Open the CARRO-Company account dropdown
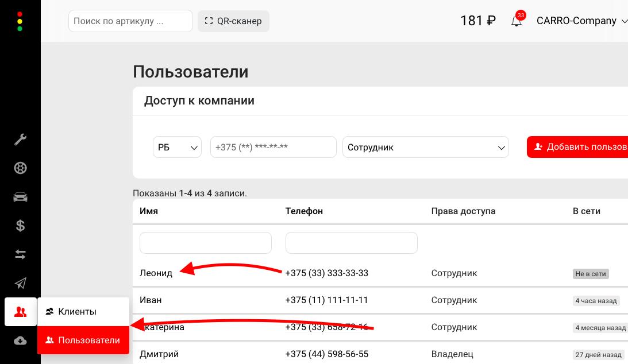Screen dimensions: 628x364 point(581,21)
